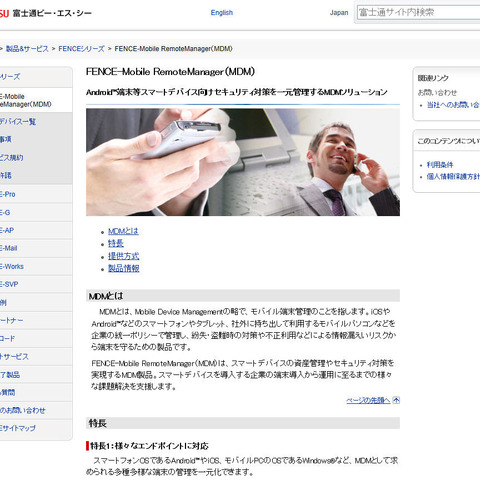Open the E-AP sidebar item
Viewport: 480px width, 480px height.
coord(36,230)
